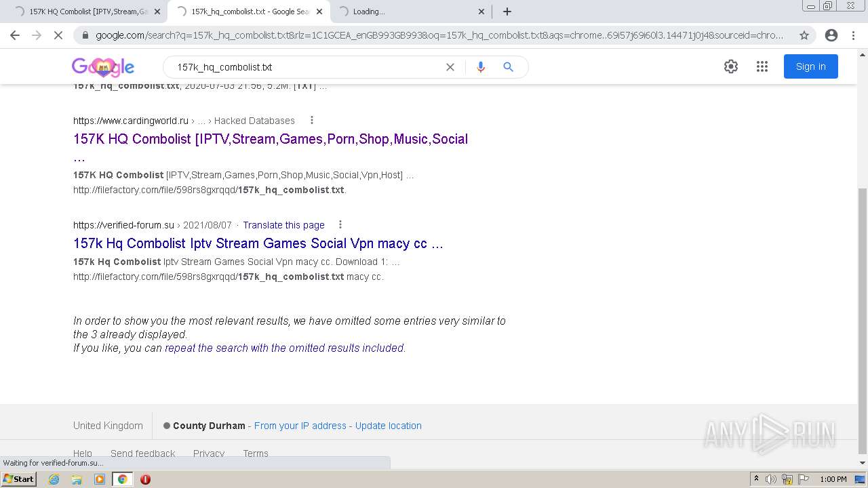Screen dimensions: 868x488
Task: Show hidden system tray icons
Action: coord(757,479)
